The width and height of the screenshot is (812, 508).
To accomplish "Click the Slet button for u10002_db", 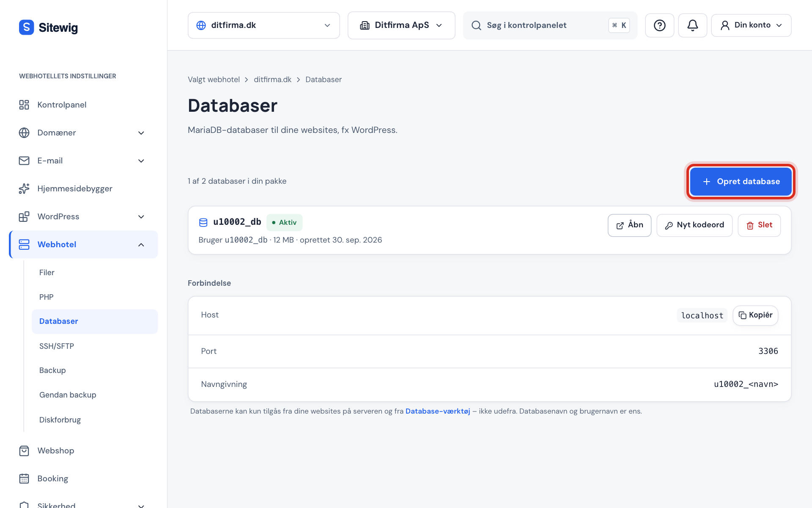I will (x=759, y=225).
